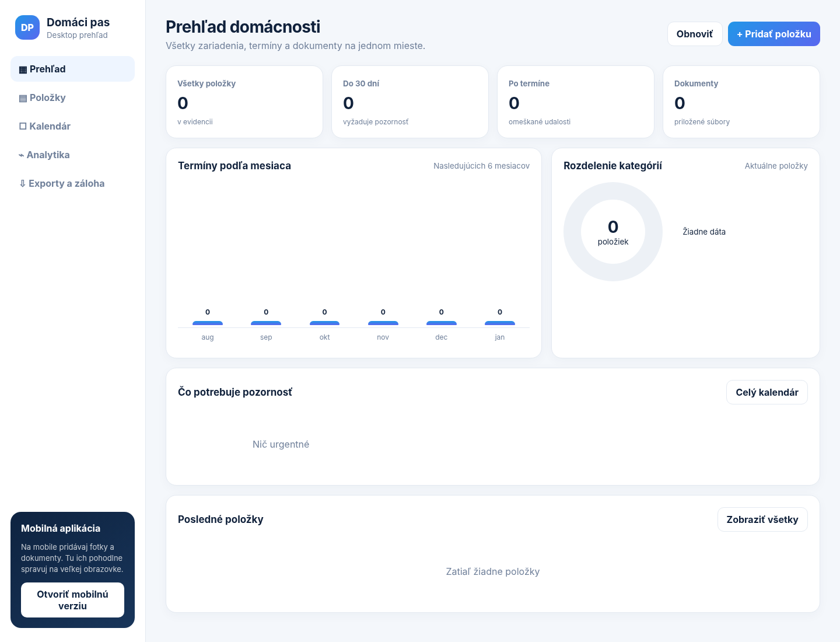Open the Prehľad section
Screen dimensions: 840x642
point(72,69)
